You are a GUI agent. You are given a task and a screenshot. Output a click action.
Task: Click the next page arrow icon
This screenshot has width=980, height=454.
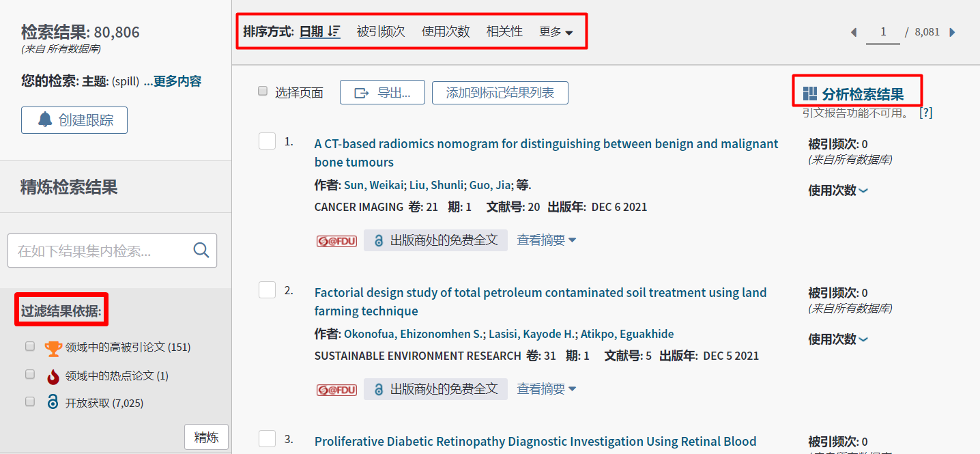pyautogui.click(x=953, y=32)
